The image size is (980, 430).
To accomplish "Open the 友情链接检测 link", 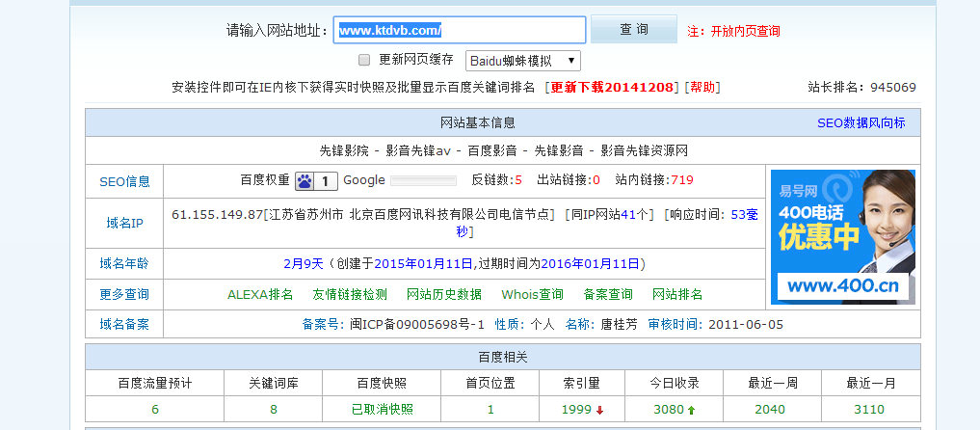I will 350,294.
